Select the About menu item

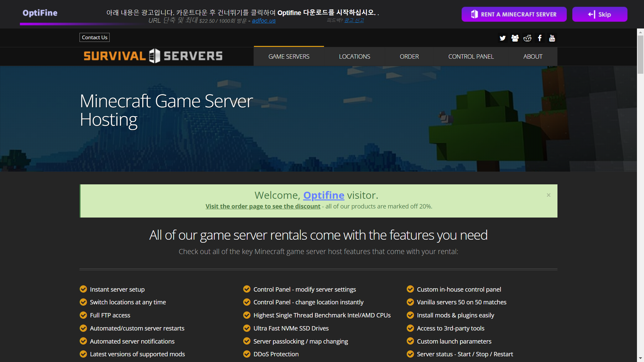pyautogui.click(x=533, y=57)
